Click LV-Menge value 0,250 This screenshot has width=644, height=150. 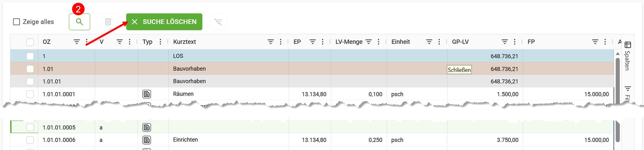click(375, 140)
